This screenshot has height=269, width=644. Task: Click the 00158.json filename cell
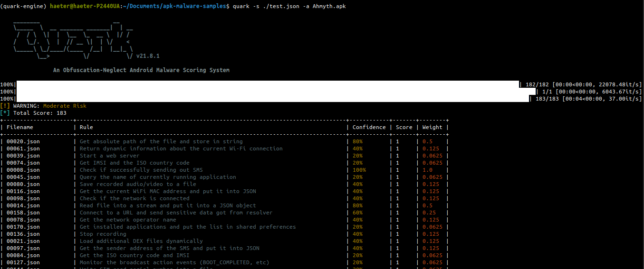(23, 213)
